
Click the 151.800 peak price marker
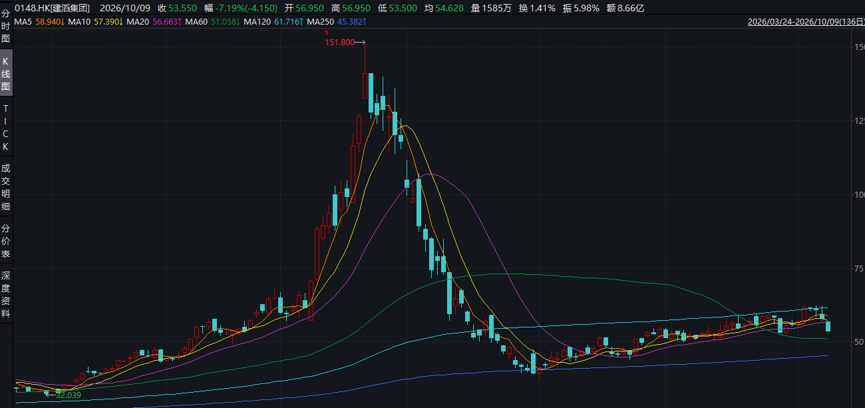(x=341, y=42)
